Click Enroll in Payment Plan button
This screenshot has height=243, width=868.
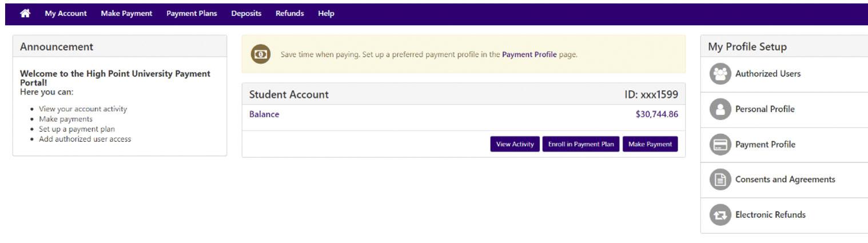[x=581, y=145]
